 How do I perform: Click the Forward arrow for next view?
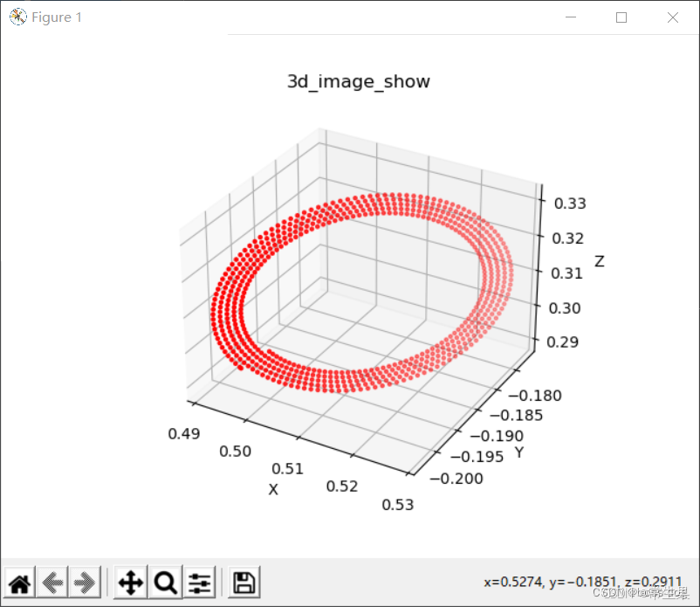(x=84, y=582)
